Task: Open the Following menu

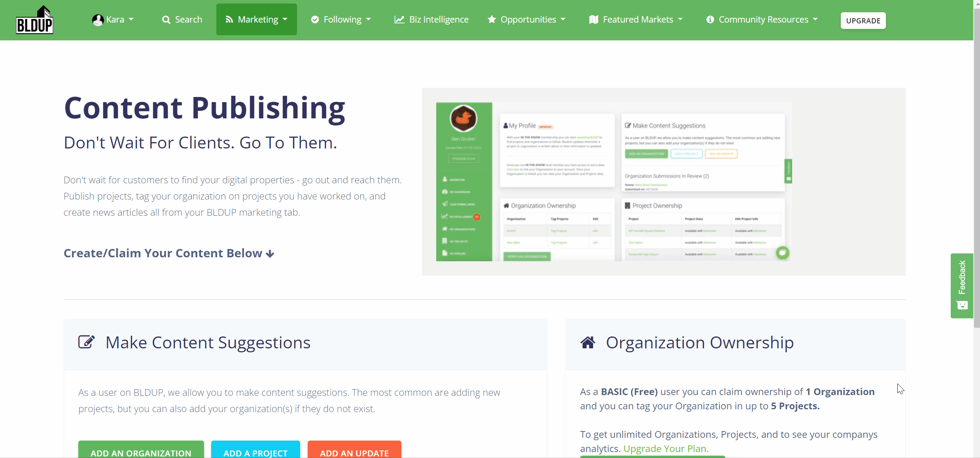Action: click(341, 19)
